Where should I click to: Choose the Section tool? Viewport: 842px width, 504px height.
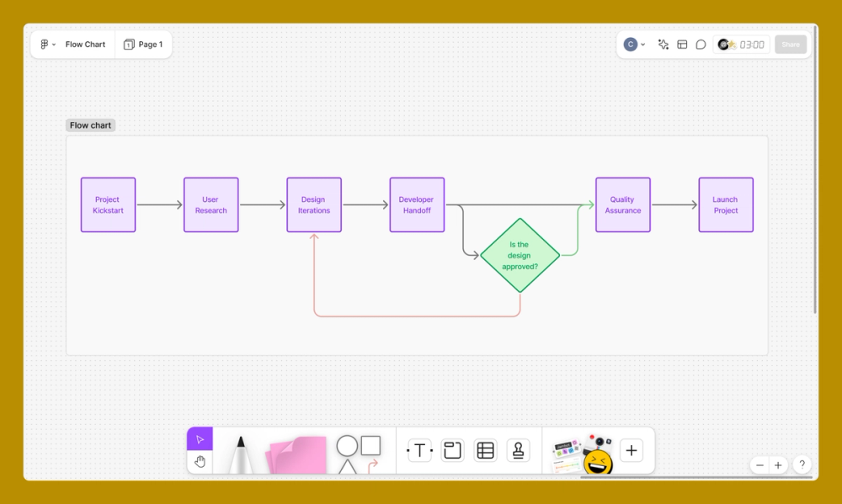(x=452, y=450)
